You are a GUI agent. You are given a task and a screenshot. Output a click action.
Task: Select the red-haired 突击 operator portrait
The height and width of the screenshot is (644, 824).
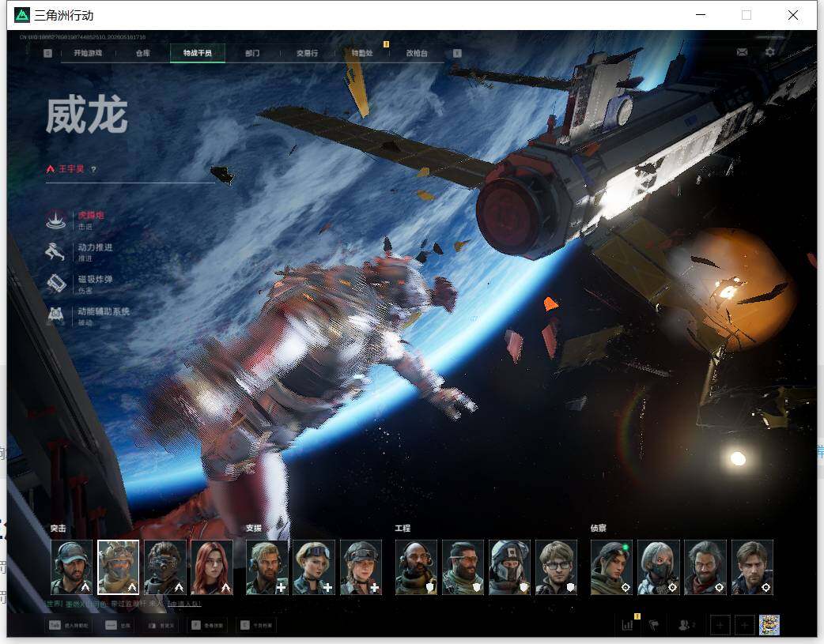pyautogui.click(x=212, y=567)
